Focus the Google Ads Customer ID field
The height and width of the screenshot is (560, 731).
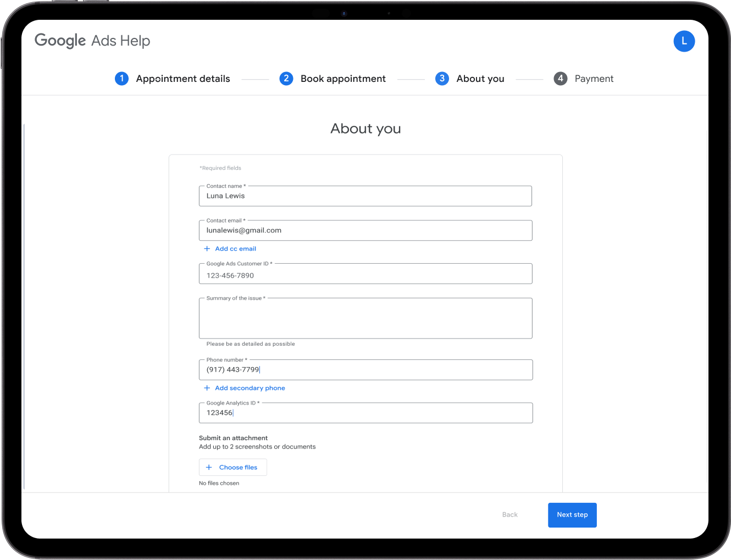365,274
